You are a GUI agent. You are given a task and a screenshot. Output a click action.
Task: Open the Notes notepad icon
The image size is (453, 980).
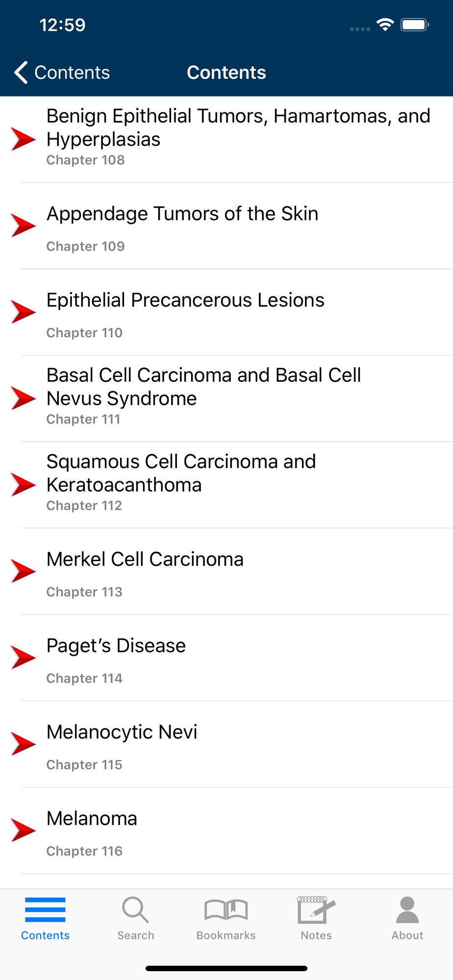click(x=316, y=910)
